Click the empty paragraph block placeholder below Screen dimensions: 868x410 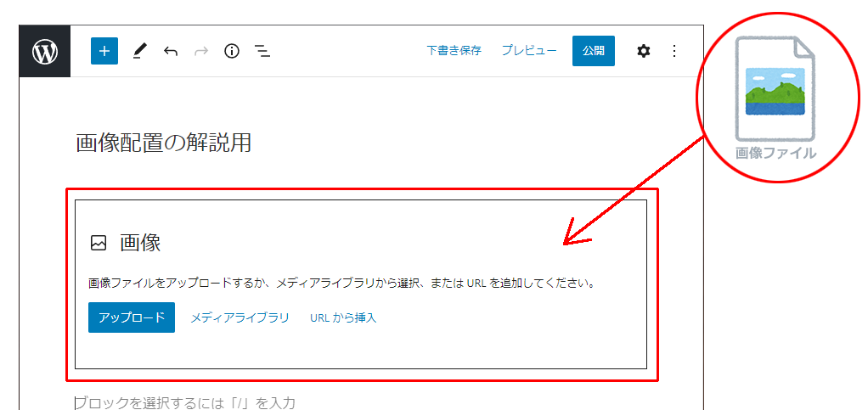click(x=185, y=403)
